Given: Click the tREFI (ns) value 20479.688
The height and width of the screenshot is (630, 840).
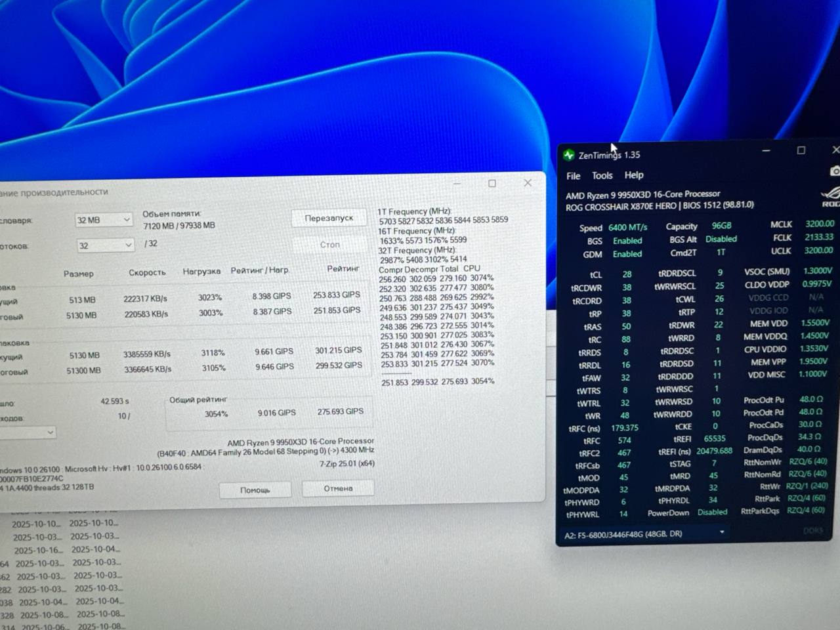Looking at the screenshot, I should tap(715, 451).
